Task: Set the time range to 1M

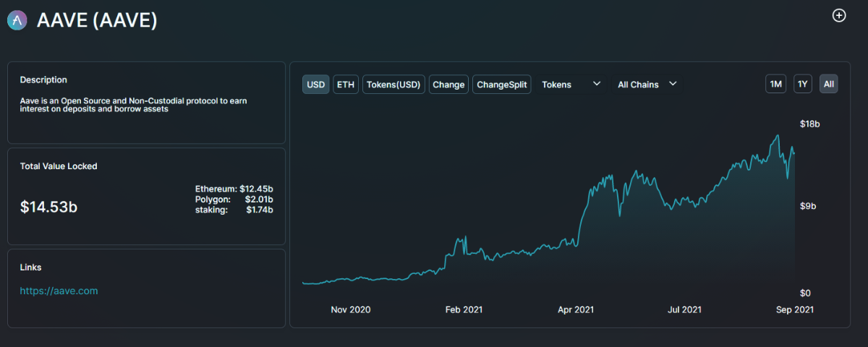Action: 776,85
